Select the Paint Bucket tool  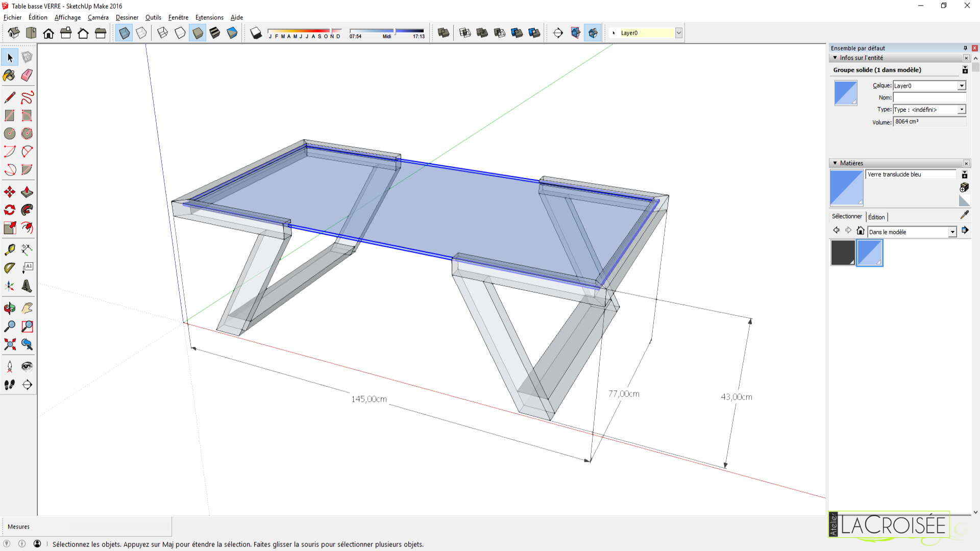[9, 76]
